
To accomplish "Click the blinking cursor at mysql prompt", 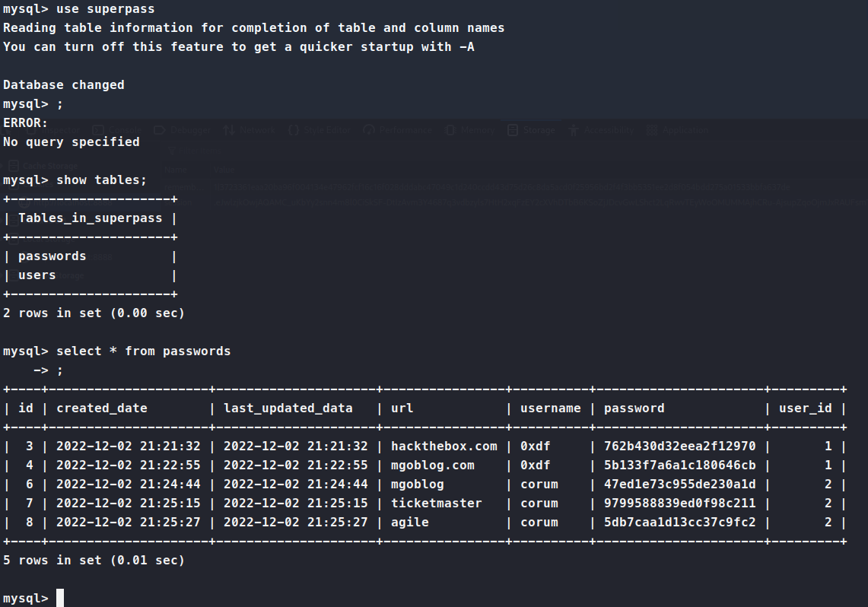I will [x=60, y=599].
